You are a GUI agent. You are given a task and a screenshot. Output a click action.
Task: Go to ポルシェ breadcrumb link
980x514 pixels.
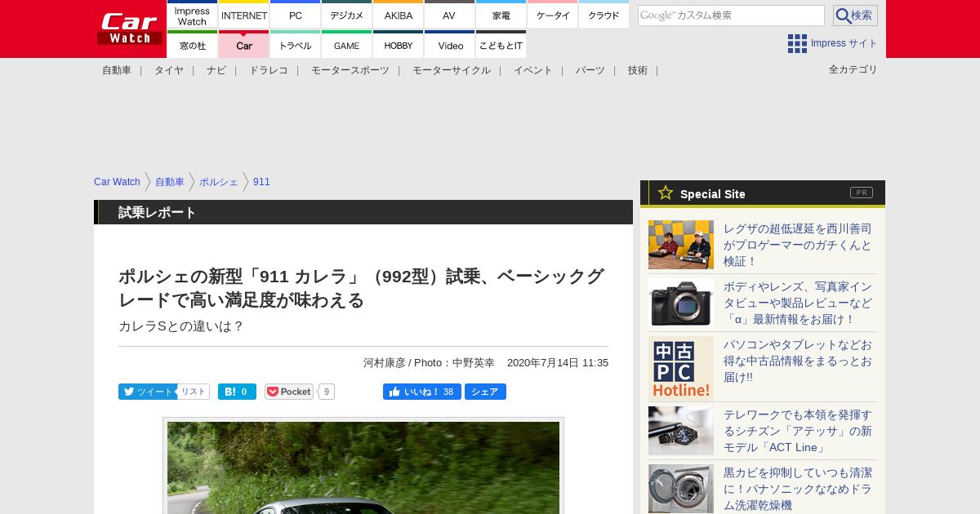(x=219, y=182)
